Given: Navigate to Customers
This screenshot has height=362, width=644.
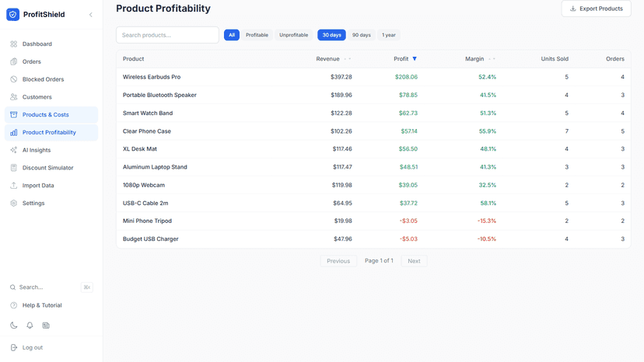Looking at the screenshot, I should pyautogui.click(x=51, y=97).
